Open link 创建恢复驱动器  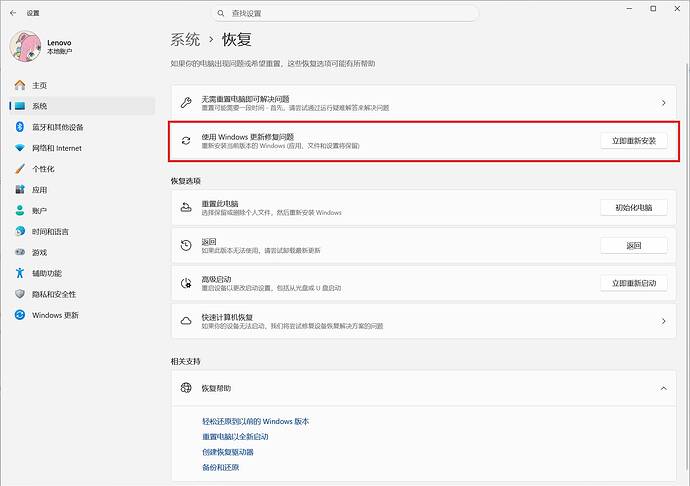[x=228, y=452]
